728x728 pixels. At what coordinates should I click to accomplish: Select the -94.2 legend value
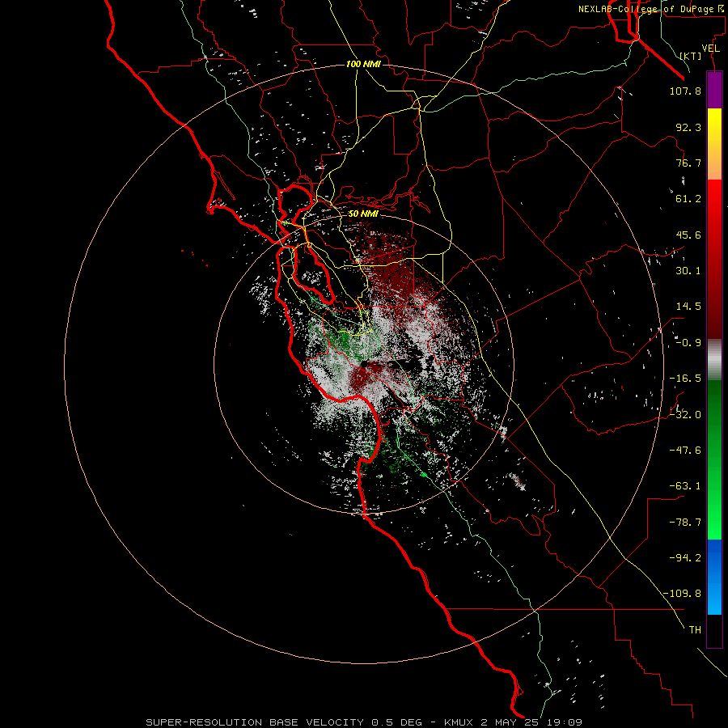(685, 558)
